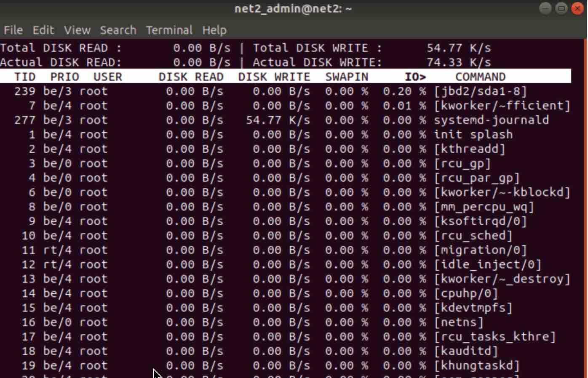The height and width of the screenshot is (378, 588).
Task: Click the COMMAND column header
Action: coord(480,77)
